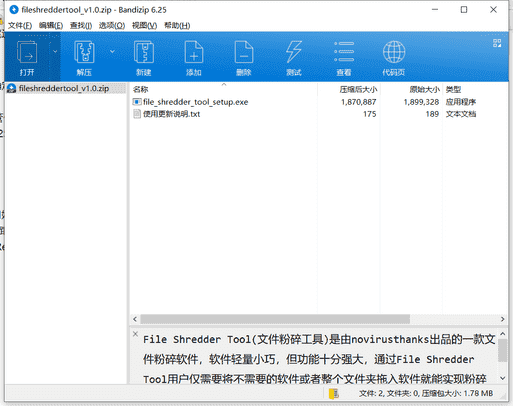Click comment pane scroll up arrow
Viewport: 513px width, 406px height.
tap(502, 334)
